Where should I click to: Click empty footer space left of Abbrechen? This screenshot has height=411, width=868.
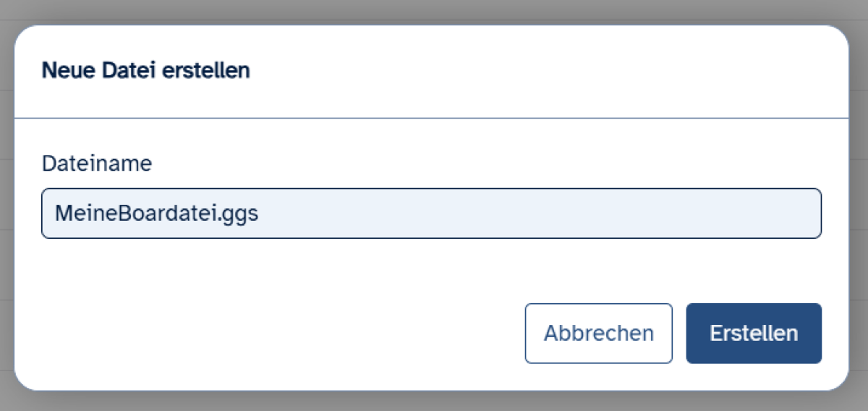pyautogui.click(x=275, y=333)
